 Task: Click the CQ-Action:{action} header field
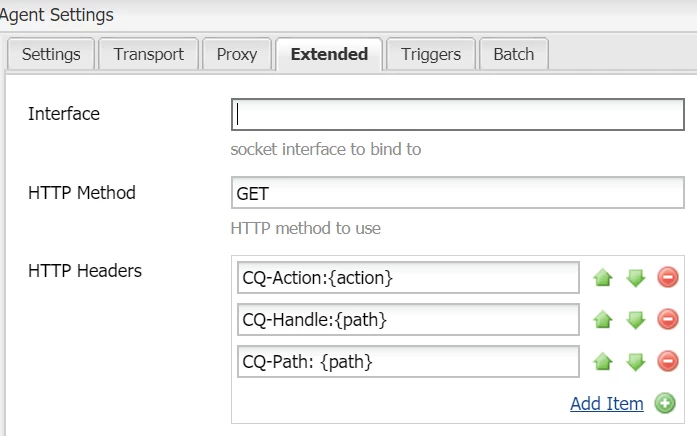pyautogui.click(x=408, y=277)
